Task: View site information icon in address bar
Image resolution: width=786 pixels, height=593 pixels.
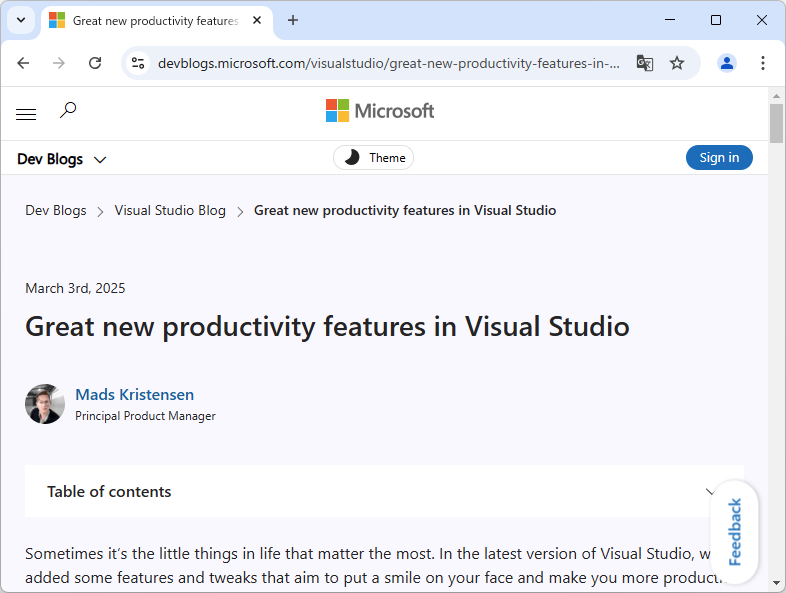Action: (x=138, y=63)
